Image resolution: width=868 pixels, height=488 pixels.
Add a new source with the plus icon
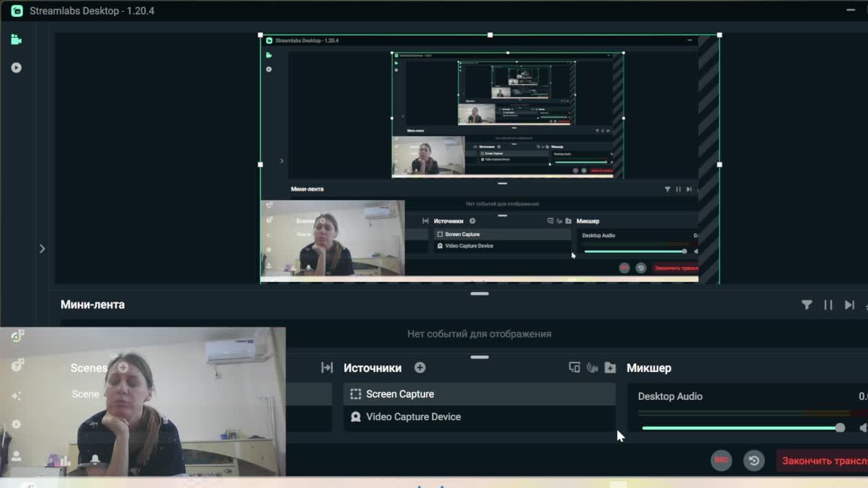click(420, 367)
